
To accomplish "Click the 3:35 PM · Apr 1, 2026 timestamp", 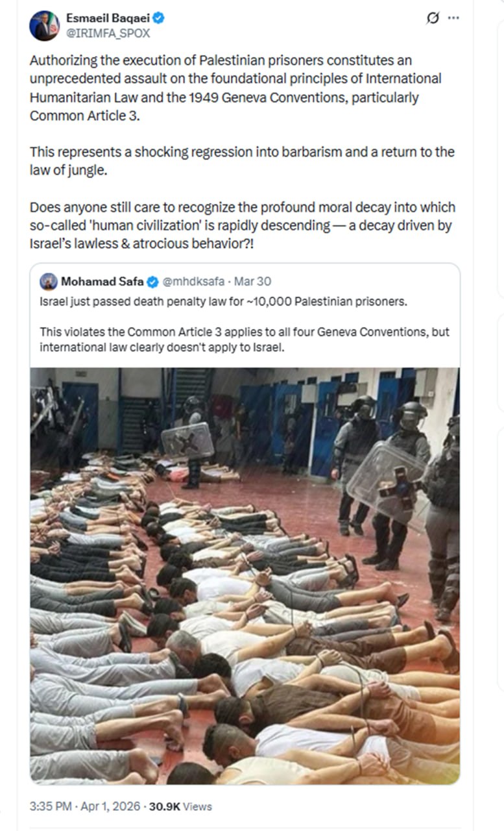I will 86,806.
